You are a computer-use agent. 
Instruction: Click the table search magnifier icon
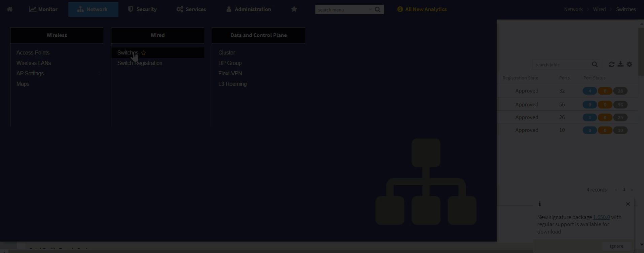pyautogui.click(x=595, y=65)
